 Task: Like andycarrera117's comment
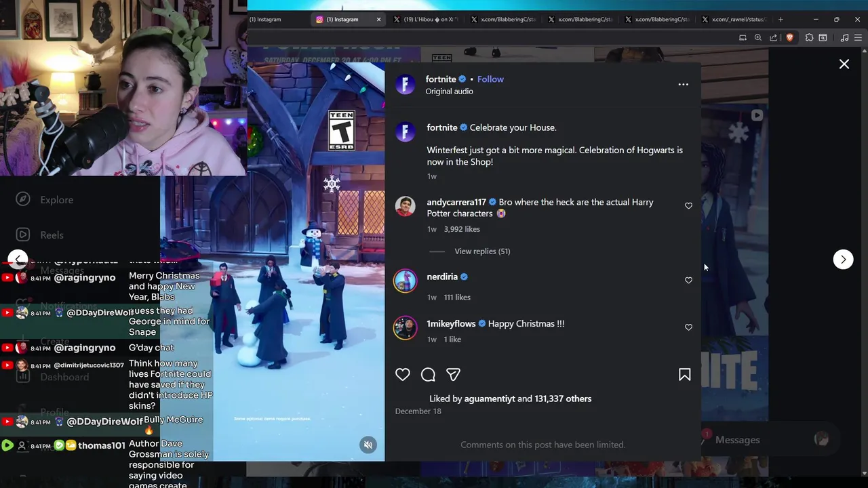[x=688, y=206]
